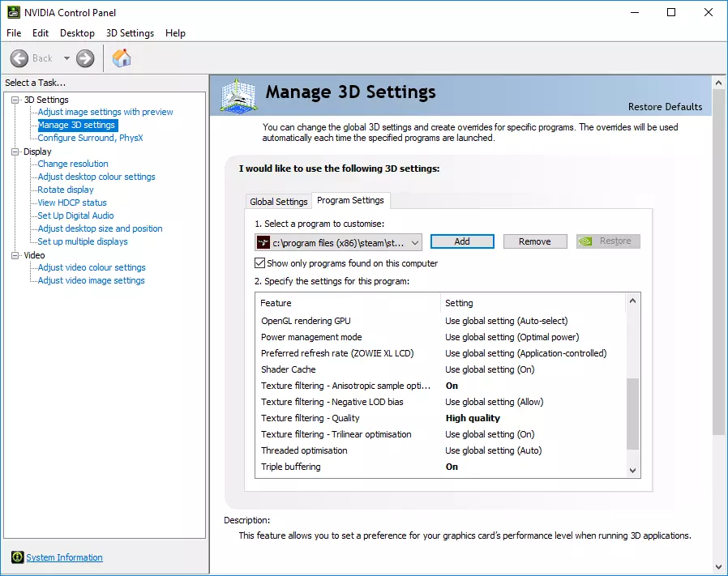Click the System Information icon
The image size is (728, 576).
coord(18,557)
